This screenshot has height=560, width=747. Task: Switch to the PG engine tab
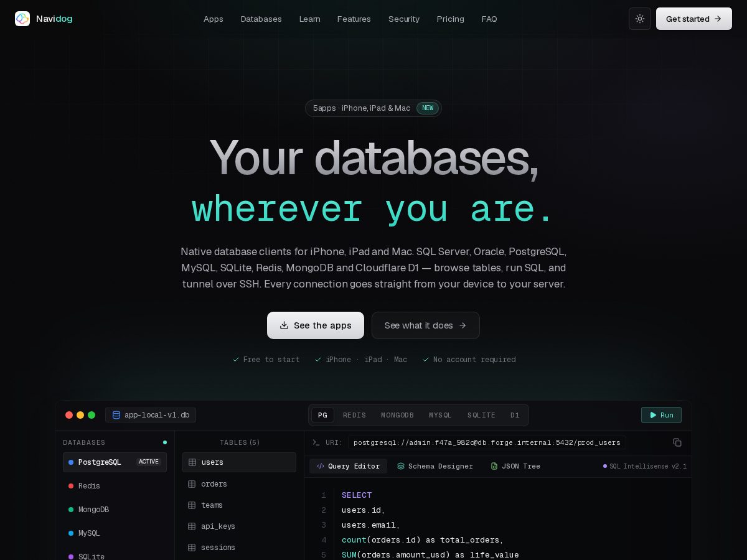pos(322,415)
